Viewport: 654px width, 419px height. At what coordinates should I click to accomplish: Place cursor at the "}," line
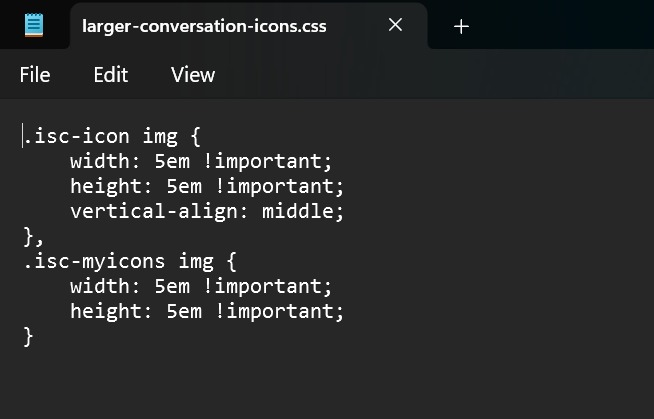33,236
